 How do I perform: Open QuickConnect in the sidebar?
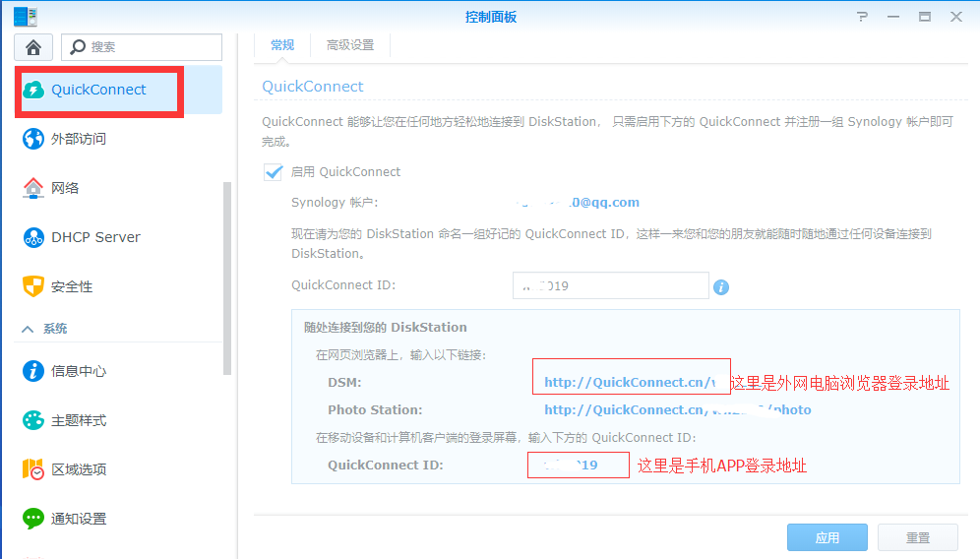98,90
